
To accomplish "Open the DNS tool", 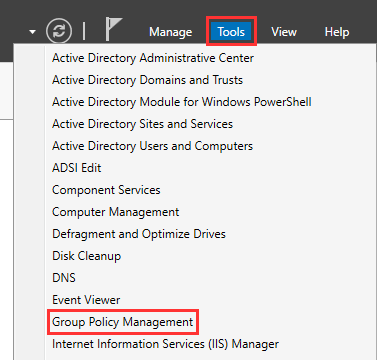I will [64, 278].
